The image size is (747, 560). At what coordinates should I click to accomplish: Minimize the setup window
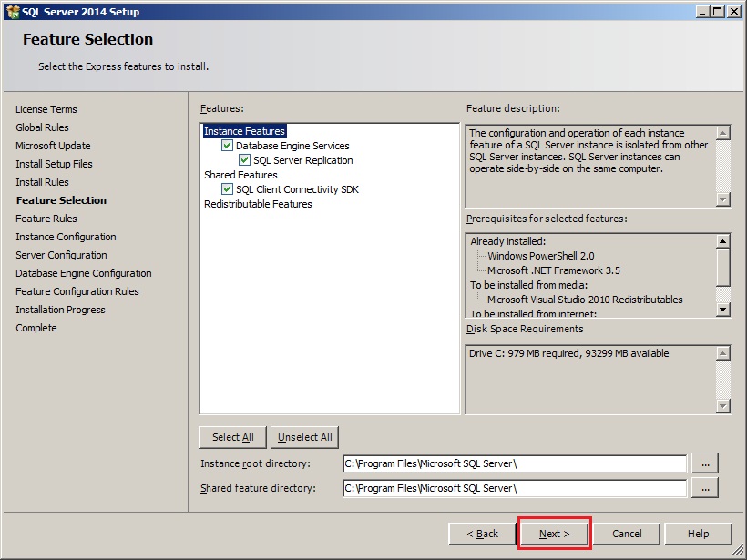702,12
